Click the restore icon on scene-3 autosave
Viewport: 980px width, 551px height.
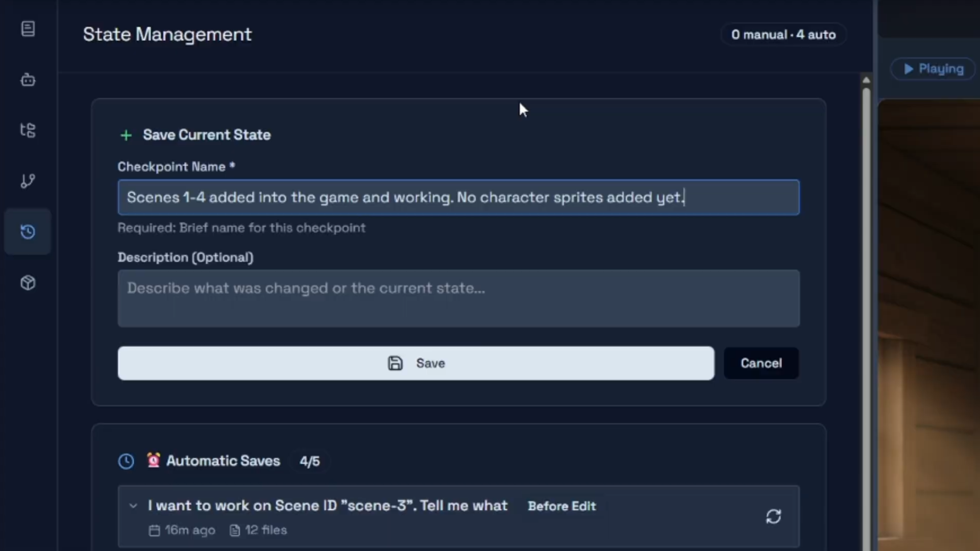coord(773,516)
